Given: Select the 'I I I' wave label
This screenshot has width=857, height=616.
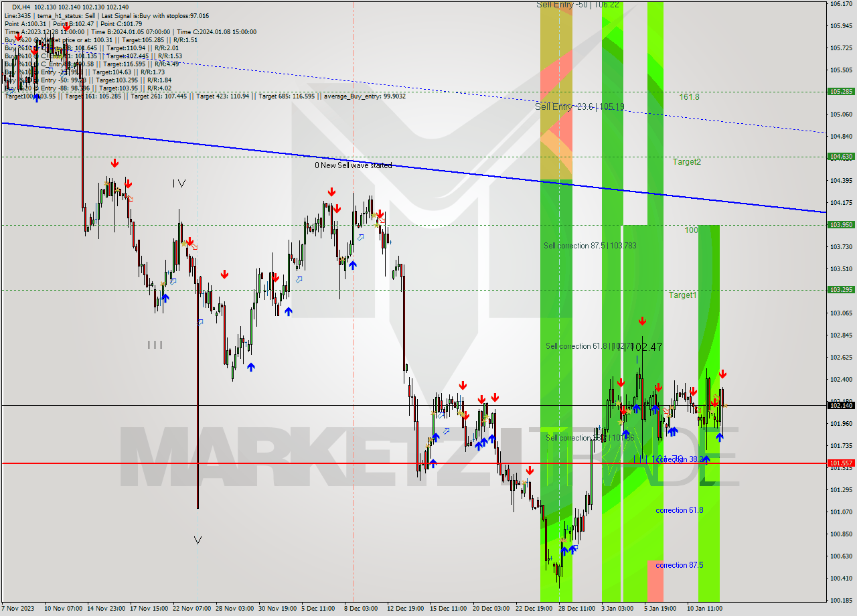Looking at the screenshot, I should (x=155, y=345).
